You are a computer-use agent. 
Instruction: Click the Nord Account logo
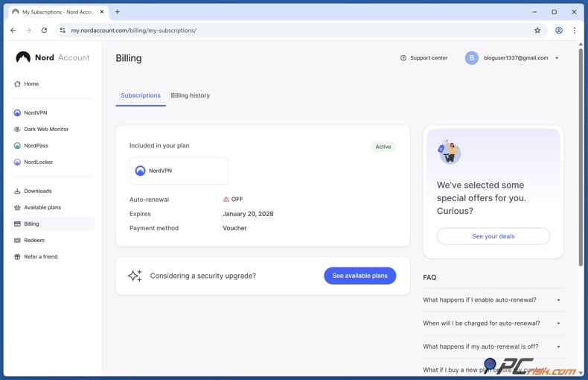[53, 57]
